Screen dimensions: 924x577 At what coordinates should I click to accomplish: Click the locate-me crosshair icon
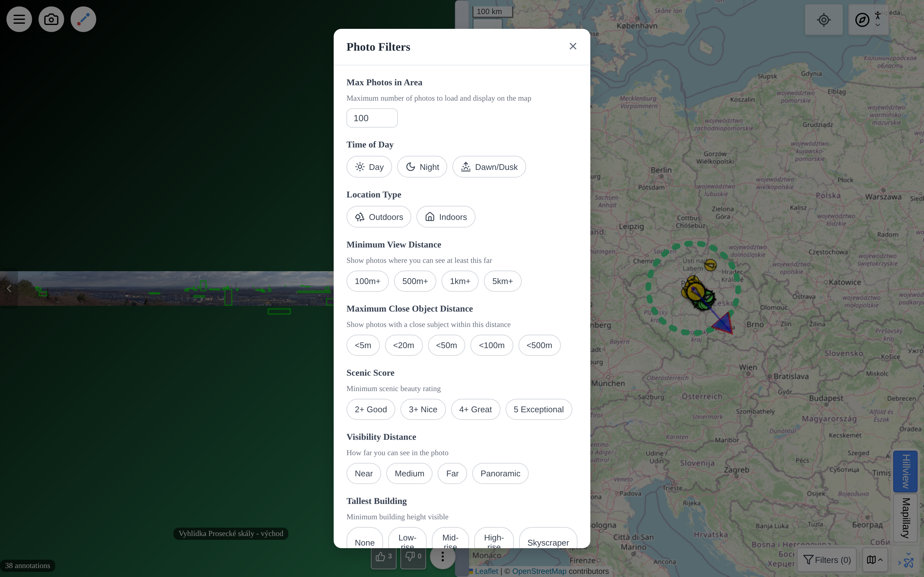824,20
